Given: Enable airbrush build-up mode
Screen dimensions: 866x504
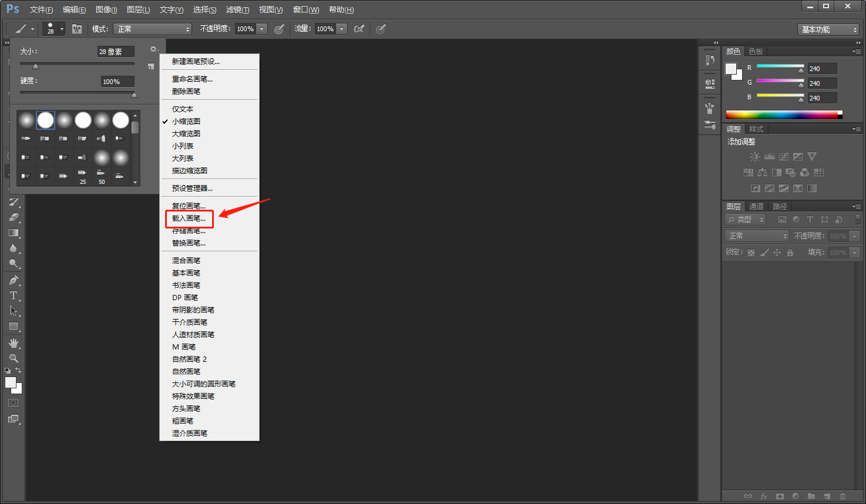Looking at the screenshot, I should (x=359, y=29).
